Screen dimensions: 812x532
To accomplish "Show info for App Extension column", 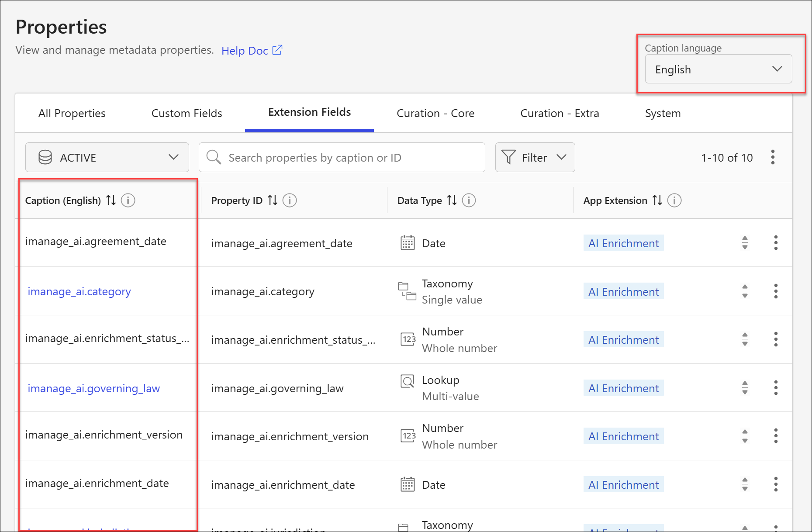I will 674,200.
